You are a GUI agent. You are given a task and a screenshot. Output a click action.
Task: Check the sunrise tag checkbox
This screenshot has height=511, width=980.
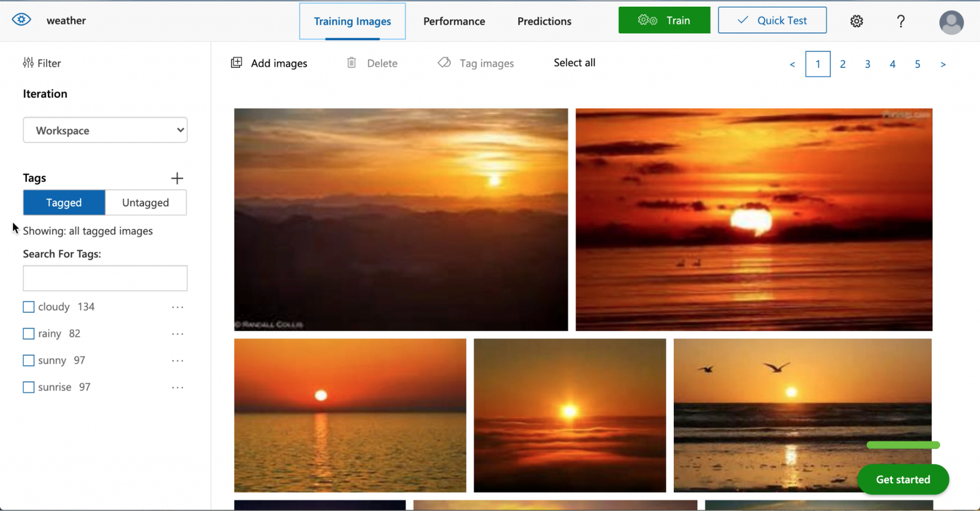pyautogui.click(x=28, y=387)
